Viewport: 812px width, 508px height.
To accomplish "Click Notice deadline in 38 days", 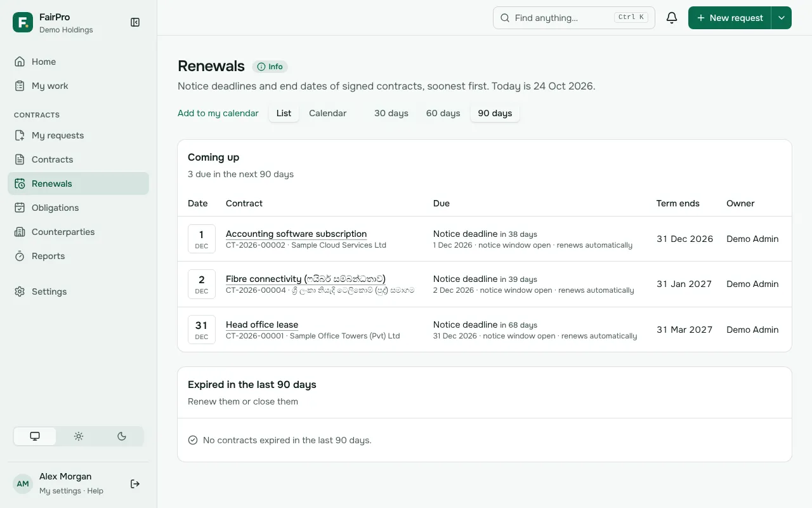I will (485, 234).
